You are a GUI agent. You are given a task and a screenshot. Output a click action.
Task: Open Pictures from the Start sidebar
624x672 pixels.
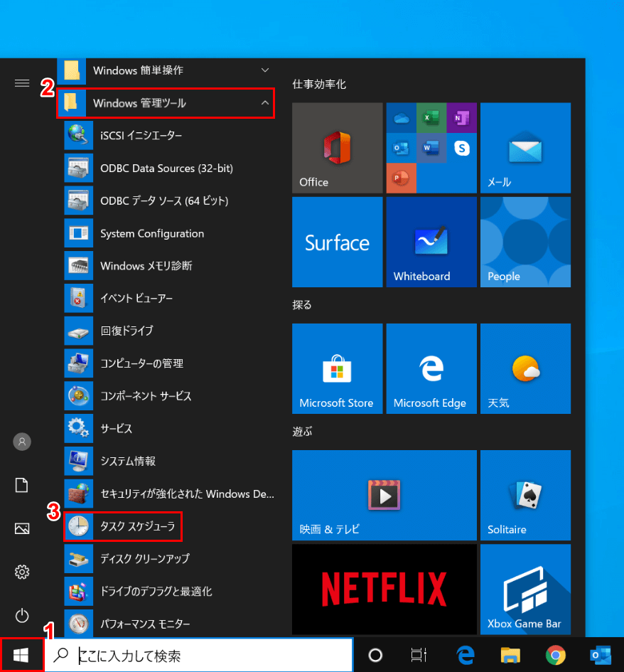point(22,528)
